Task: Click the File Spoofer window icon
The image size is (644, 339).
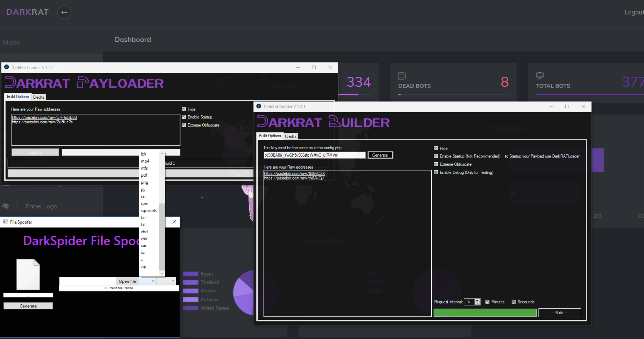Action: pos(5,222)
